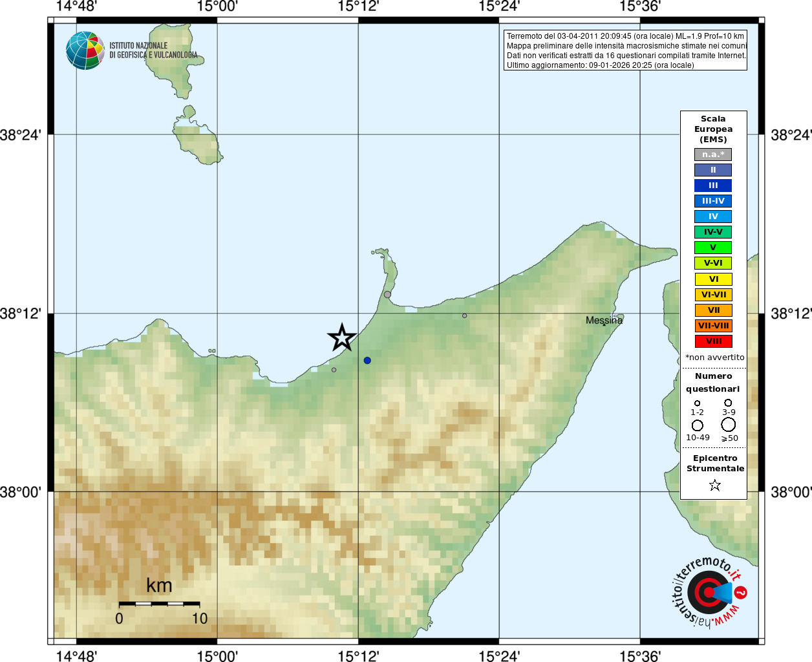The image size is (812, 662).
Task: Click the km scale bar
Action: coord(159,604)
